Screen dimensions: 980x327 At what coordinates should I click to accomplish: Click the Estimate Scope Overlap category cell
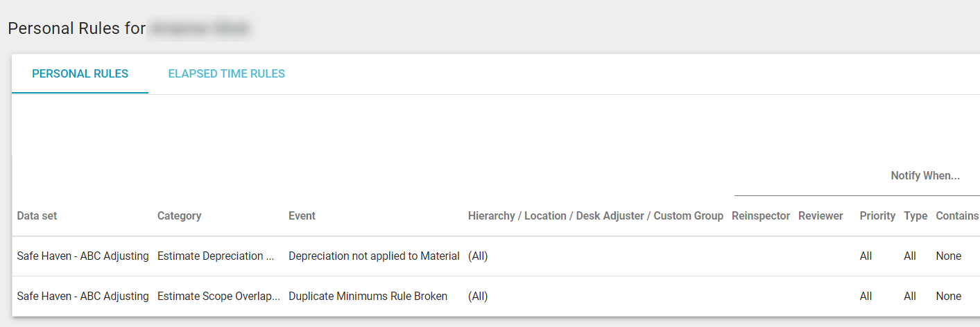[218, 297]
